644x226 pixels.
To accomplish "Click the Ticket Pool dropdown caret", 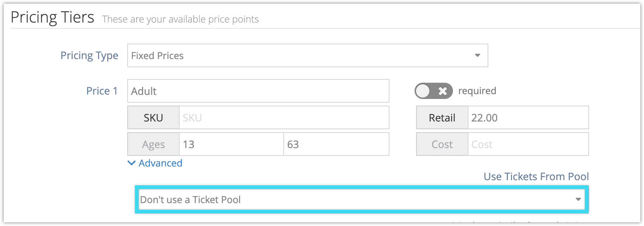I will pyautogui.click(x=578, y=199).
